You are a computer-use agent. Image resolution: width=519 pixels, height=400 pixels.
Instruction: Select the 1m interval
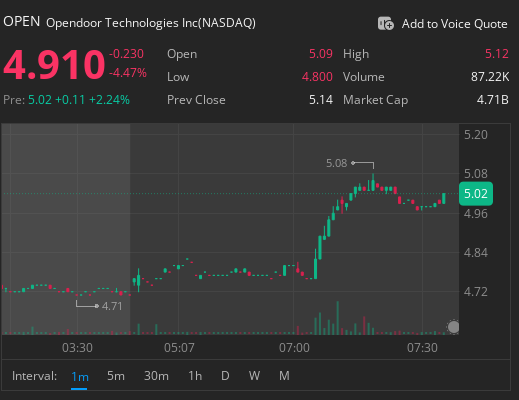click(80, 376)
